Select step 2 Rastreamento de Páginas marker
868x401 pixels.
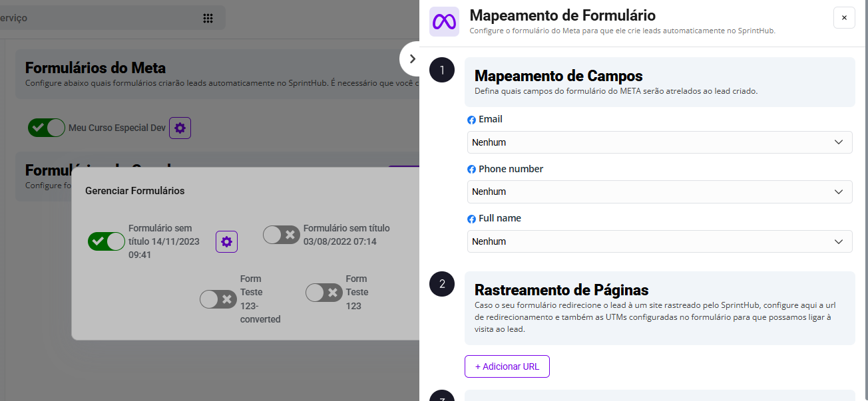tap(442, 284)
